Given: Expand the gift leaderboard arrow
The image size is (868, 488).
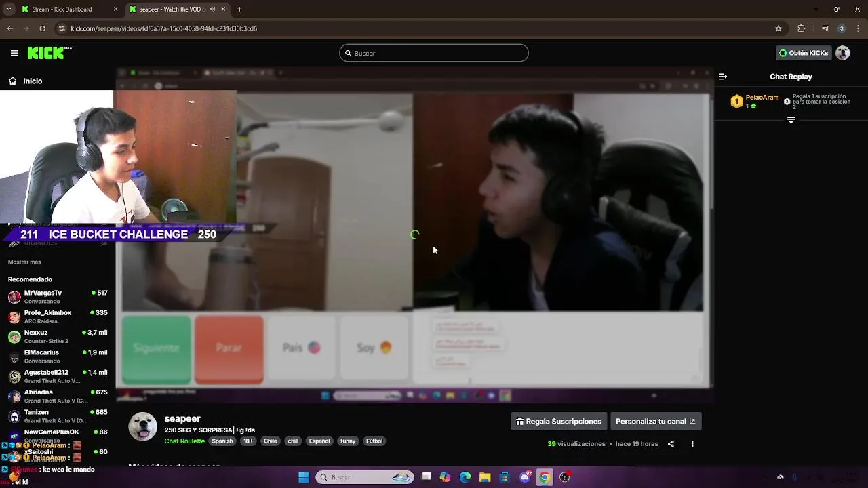Looking at the screenshot, I should [x=791, y=120].
